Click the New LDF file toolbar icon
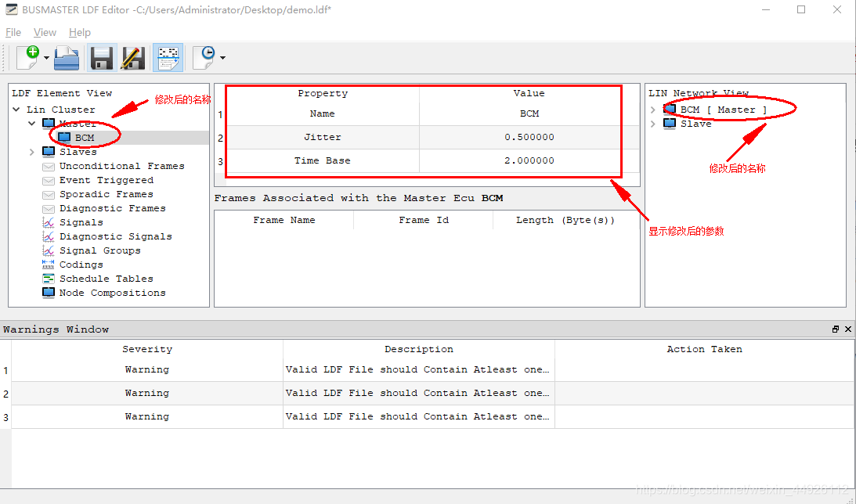The height and width of the screenshot is (504, 856). pos(28,57)
